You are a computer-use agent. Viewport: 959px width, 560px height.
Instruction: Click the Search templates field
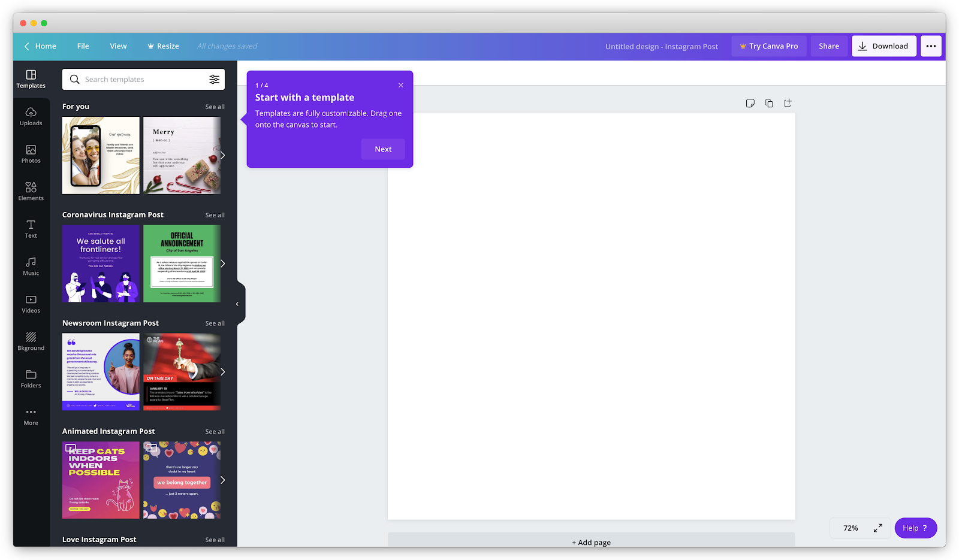(x=144, y=80)
